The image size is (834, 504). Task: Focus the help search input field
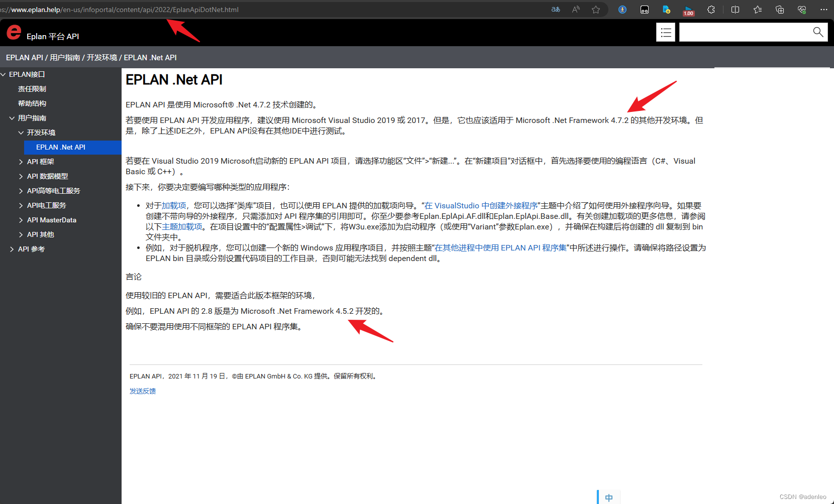[x=745, y=32]
